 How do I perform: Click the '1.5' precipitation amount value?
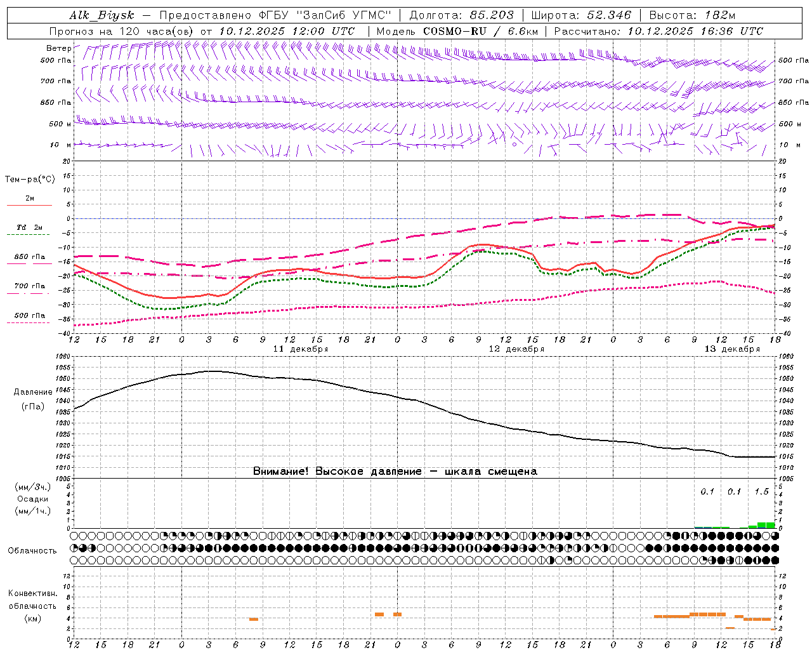[x=761, y=491]
